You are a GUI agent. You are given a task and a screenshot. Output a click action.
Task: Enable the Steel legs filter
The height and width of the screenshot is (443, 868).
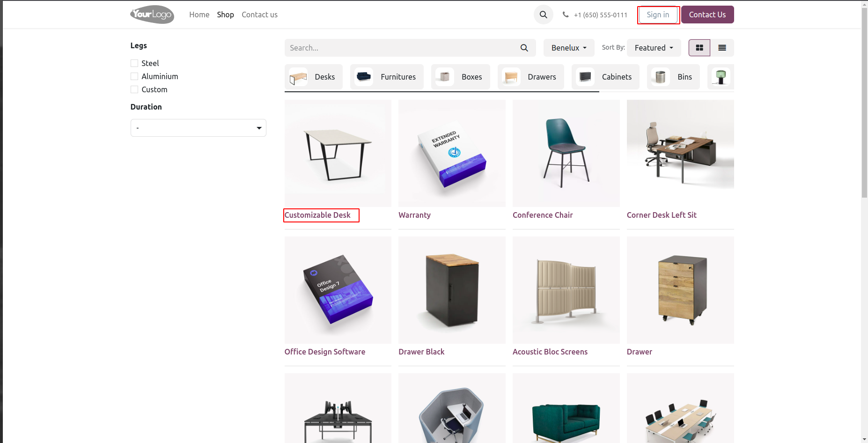click(x=134, y=63)
